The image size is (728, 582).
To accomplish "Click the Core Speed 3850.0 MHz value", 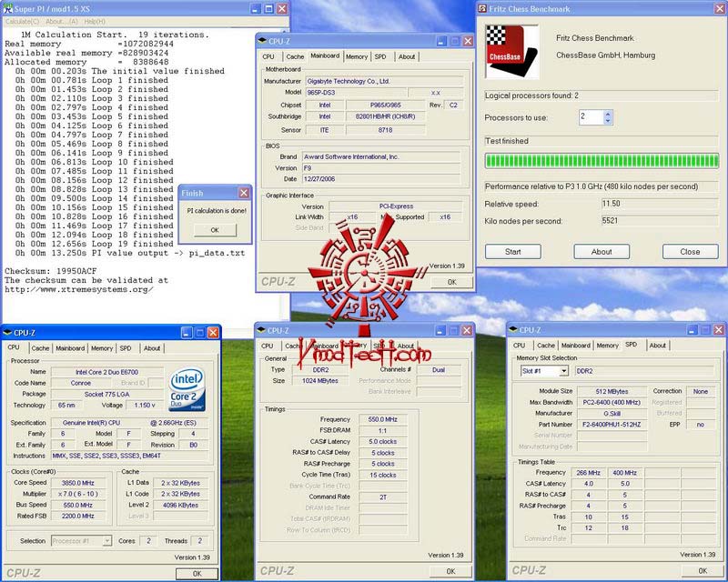I will point(78,483).
